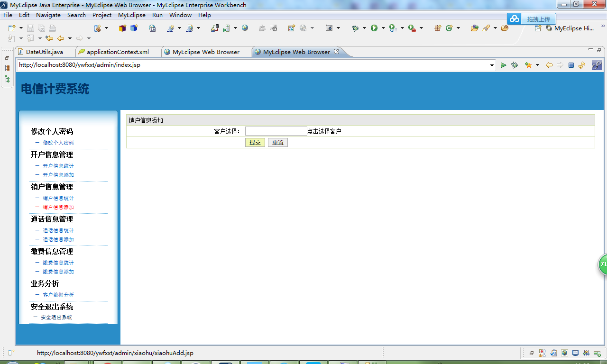Viewport: 607px width, 364px height.
Task: Navigate back using the browser's back arrow icon
Action: click(548, 65)
